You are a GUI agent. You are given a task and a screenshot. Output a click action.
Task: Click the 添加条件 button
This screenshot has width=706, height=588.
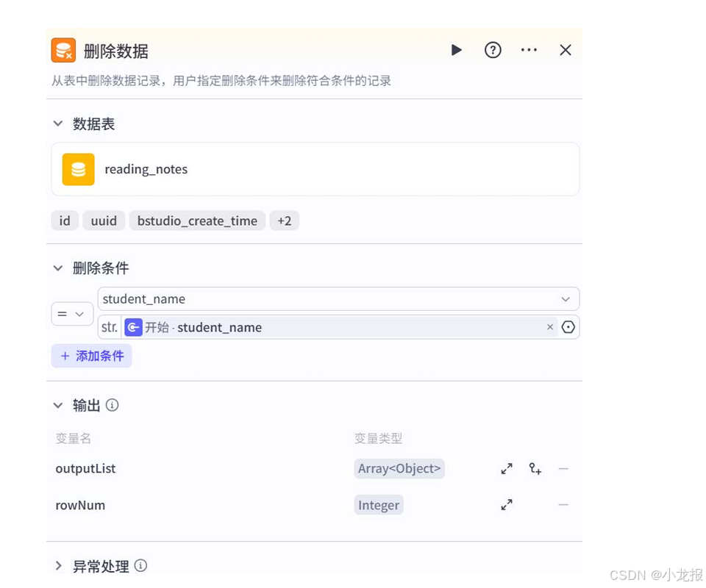pos(91,356)
